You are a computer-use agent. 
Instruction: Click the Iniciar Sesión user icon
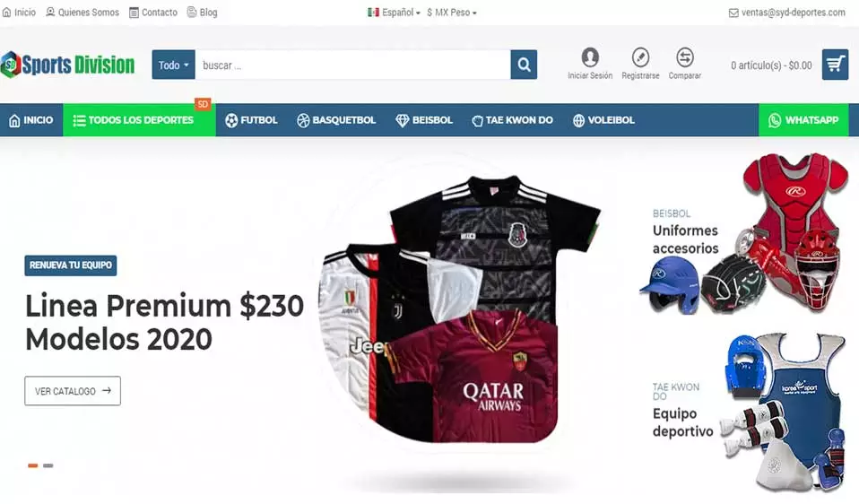click(x=590, y=57)
